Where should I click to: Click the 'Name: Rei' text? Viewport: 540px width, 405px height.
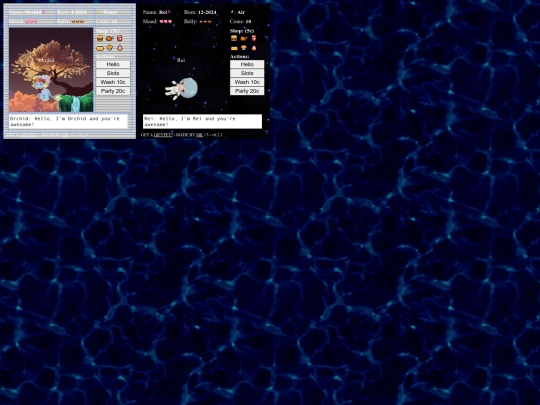(155, 12)
